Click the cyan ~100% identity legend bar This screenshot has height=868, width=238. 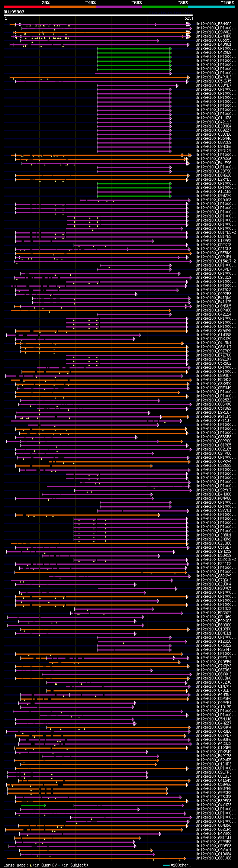(x=211, y=6)
